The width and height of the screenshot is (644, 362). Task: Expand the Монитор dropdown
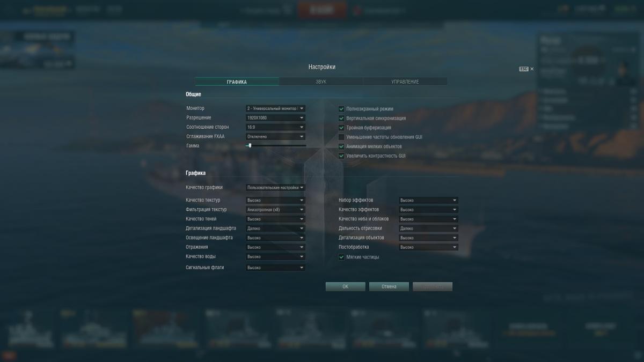[x=275, y=108]
